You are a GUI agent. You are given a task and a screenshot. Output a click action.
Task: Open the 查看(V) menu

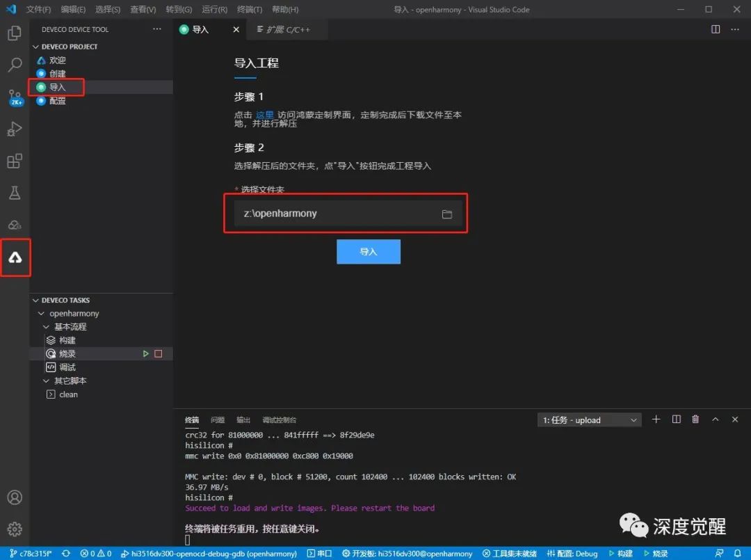click(143, 10)
